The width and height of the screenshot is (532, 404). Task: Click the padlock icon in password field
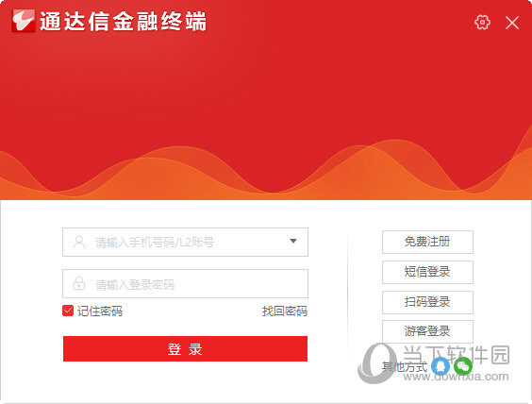(x=79, y=283)
